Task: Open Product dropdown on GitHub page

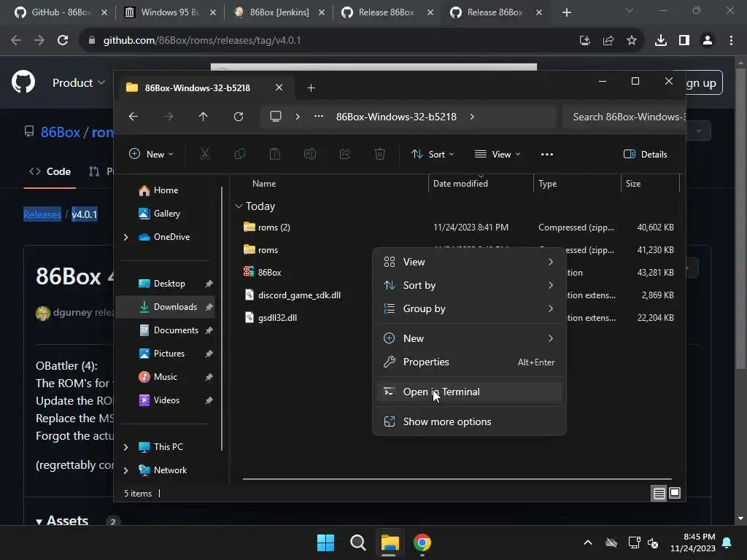Action: click(x=79, y=82)
